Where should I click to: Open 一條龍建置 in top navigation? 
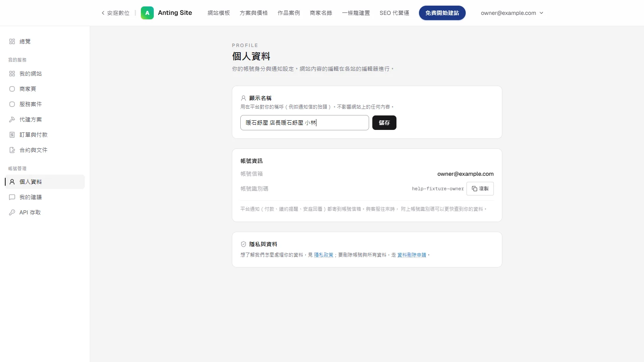point(356,13)
